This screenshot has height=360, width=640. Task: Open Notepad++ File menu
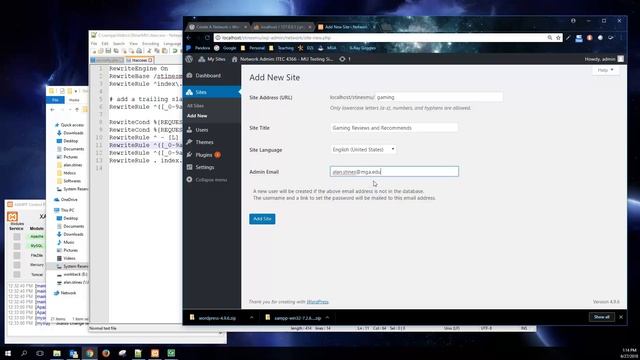(x=94, y=44)
